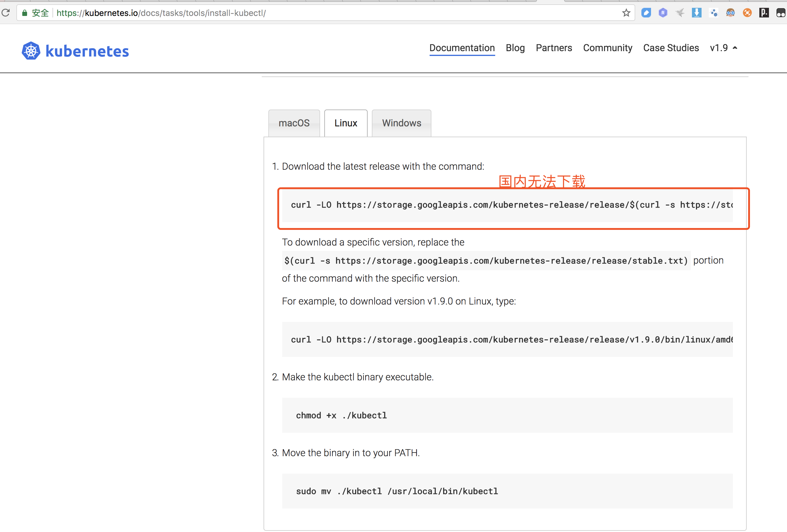This screenshot has height=532, width=787.
Task: Click 'For example, to download version v1.9.0' text
Action: pos(399,301)
